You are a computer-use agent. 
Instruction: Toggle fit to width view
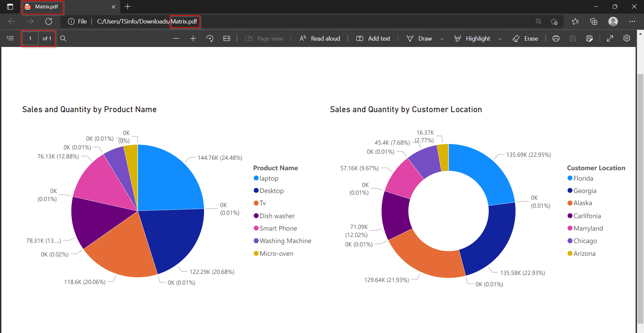[x=227, y=39]
